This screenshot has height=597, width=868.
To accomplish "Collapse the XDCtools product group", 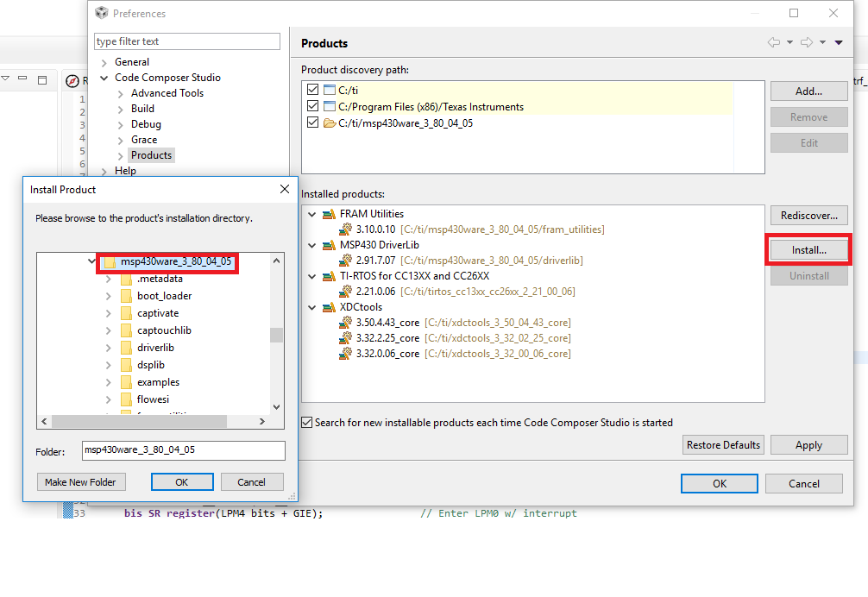I will click(312, 307).
